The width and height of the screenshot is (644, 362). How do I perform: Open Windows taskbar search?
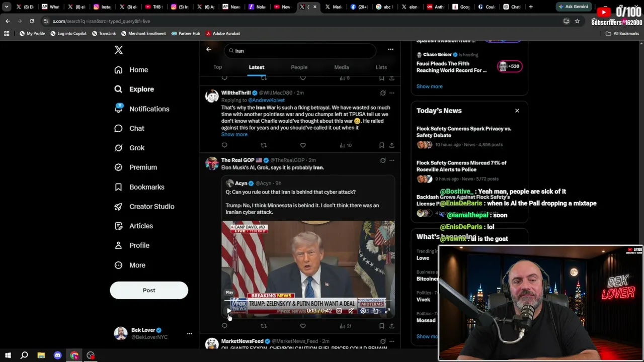point(24,355)
